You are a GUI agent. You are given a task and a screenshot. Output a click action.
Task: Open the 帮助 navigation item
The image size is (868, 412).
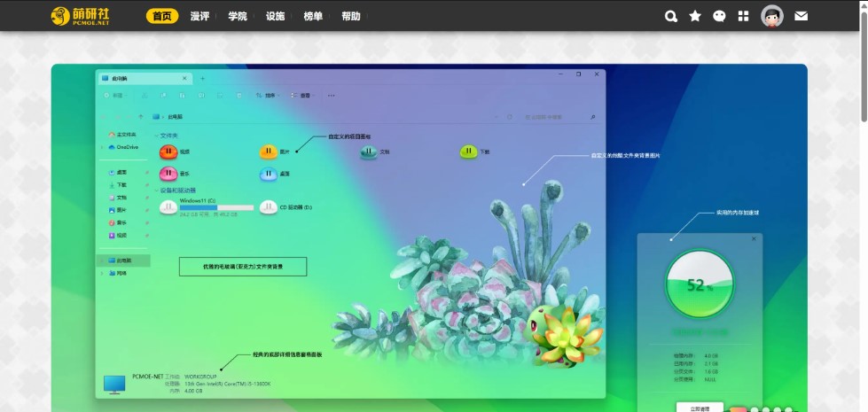coord(351,16)
